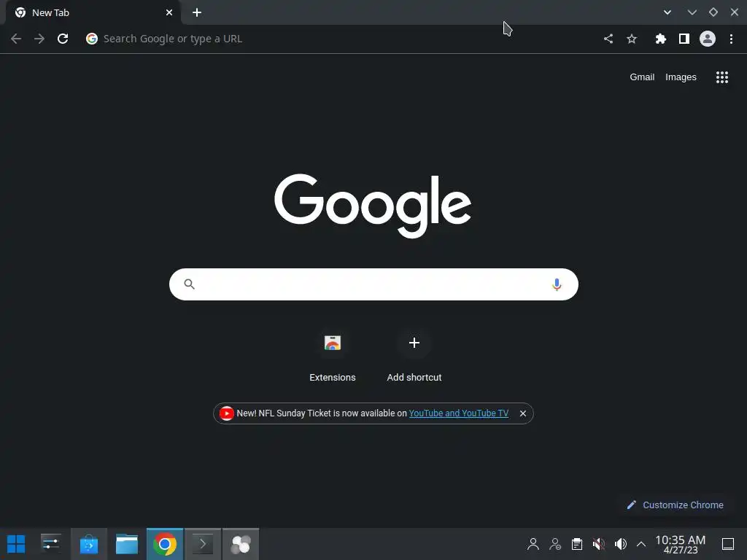Click the YouTube icon in promo

226,413
